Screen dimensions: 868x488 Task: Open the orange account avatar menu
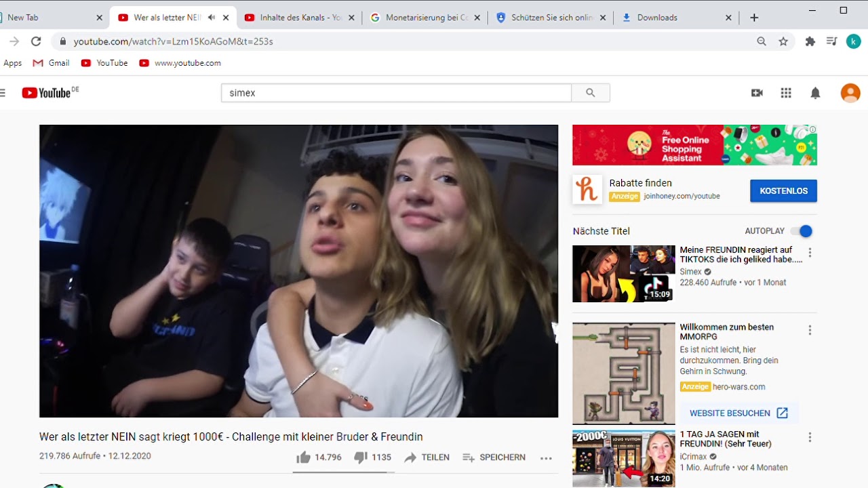click(x=850, y=93)
